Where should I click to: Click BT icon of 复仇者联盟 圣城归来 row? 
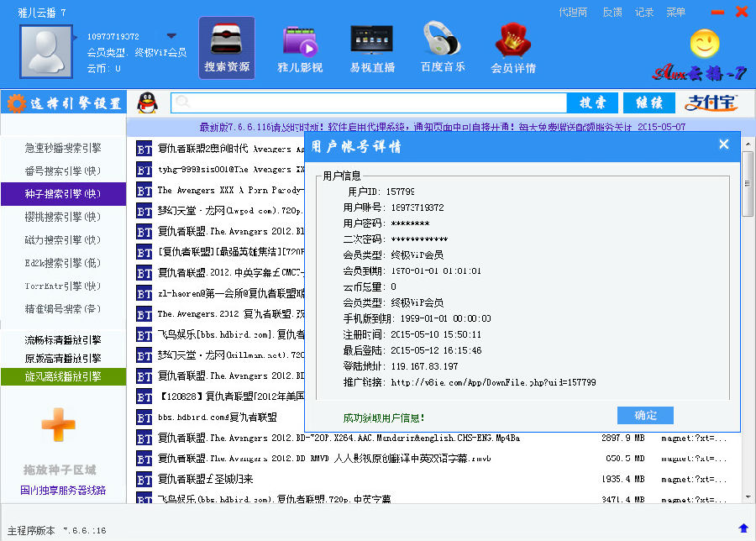(x=144, y=480)
